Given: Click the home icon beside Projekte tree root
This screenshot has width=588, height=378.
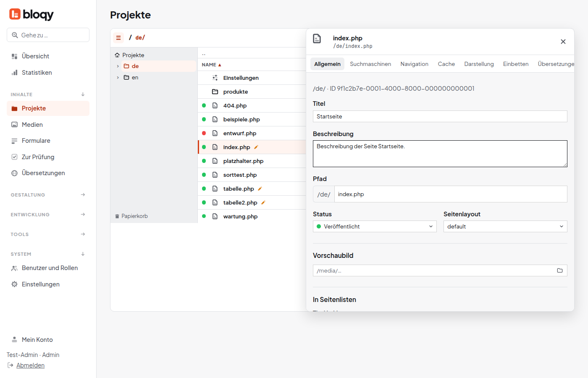Looking at the screenshot, I should pyautogui.click(x=117, y=55).
